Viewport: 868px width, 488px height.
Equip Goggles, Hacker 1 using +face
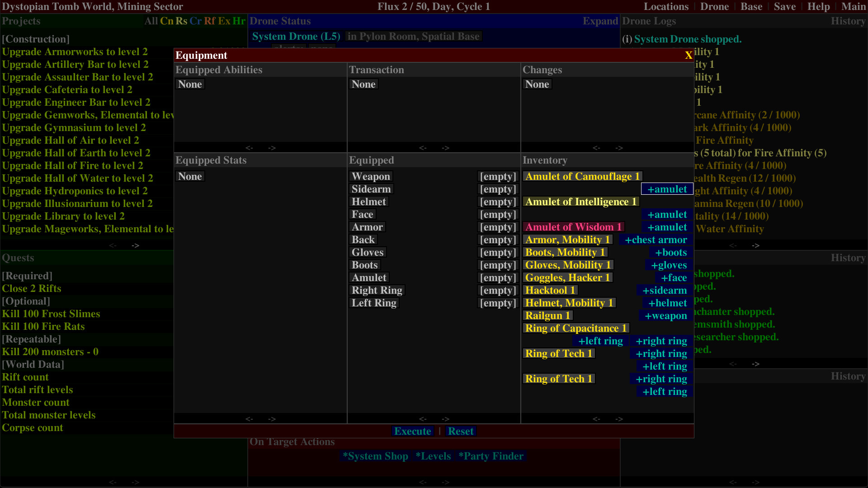[674, 277]
